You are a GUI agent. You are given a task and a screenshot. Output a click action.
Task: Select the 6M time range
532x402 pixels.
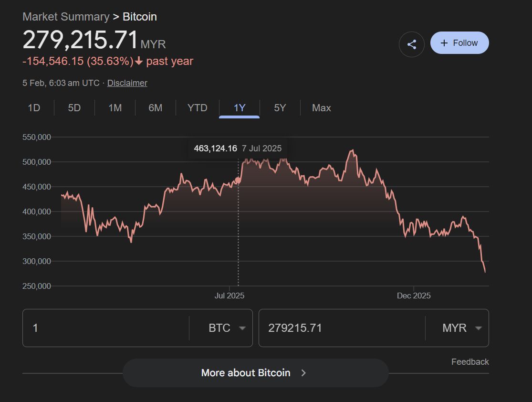point(156,108)
